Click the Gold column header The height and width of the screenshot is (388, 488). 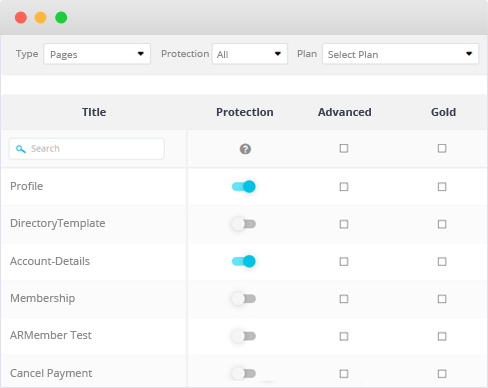click(443, 112)
